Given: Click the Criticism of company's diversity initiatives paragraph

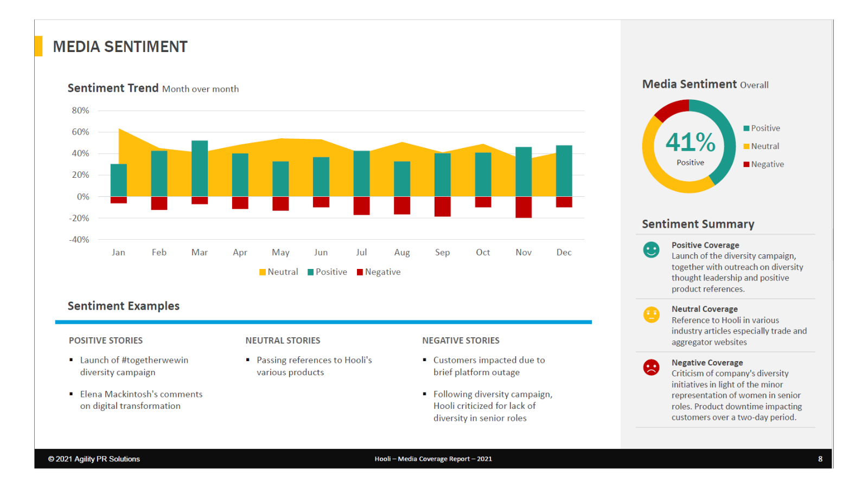Looking at the screenshot, I should click(737, 395).
